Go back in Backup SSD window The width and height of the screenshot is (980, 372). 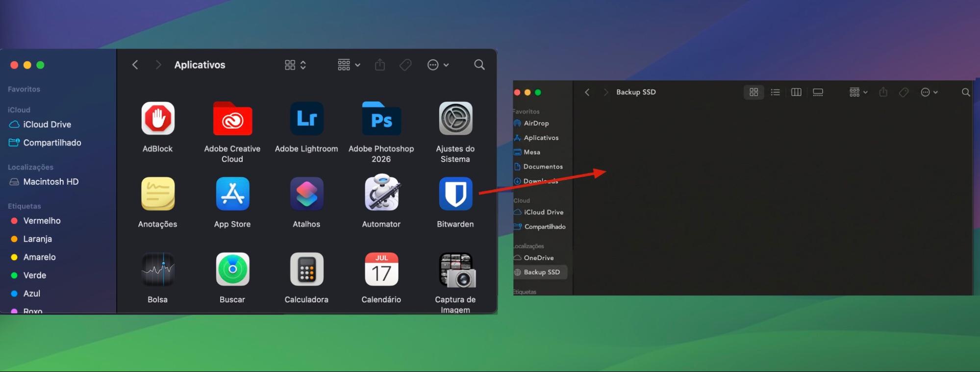click(587, 92)
